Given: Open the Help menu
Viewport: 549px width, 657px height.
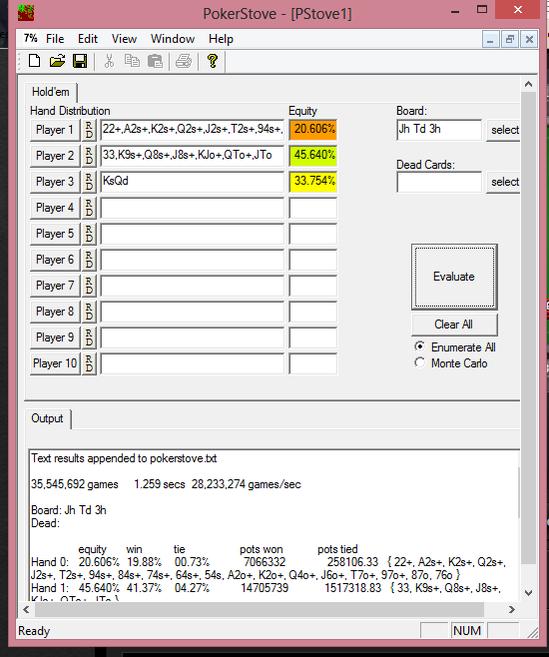Looking at the screenshot, I should coord(221,39).
